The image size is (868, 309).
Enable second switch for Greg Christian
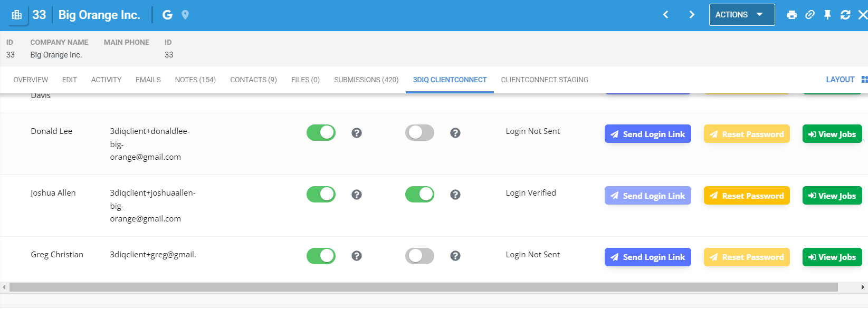[x=419, y=256]
